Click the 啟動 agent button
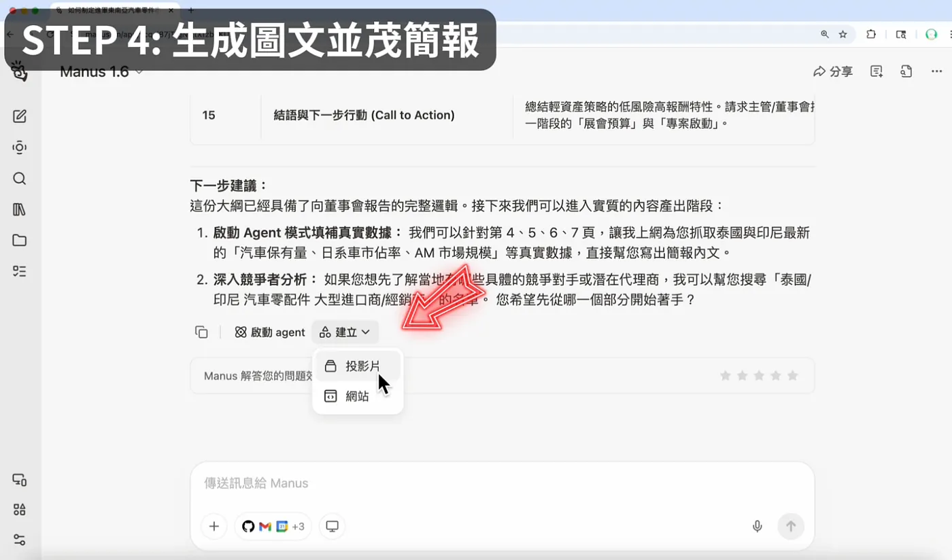The image size is (952, 560). point(270,332)
